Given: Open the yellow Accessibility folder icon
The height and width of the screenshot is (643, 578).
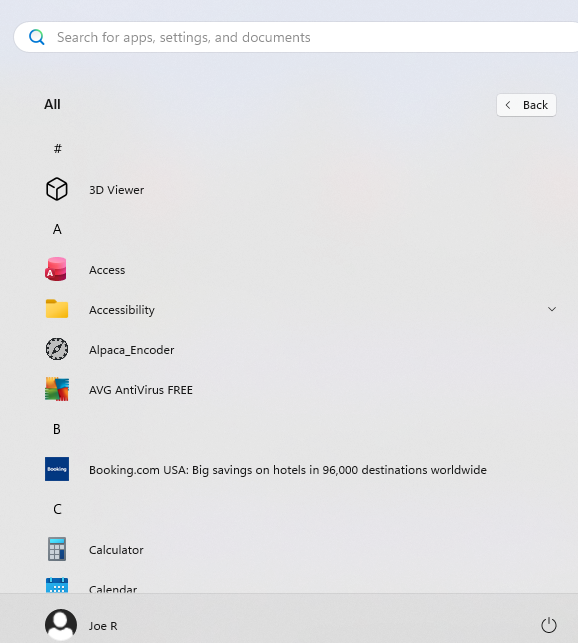Looking at the screenshot, I should pyautogui.click(x=57, y=309).
